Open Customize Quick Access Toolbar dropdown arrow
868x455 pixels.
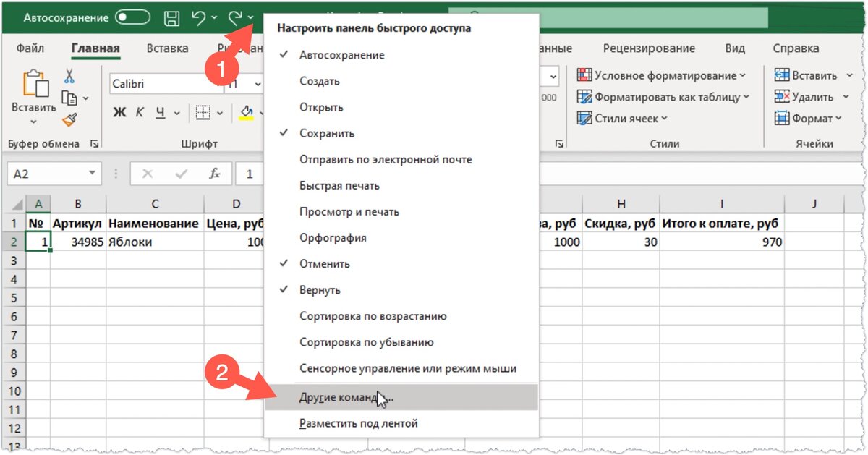[x=250, y=18]
